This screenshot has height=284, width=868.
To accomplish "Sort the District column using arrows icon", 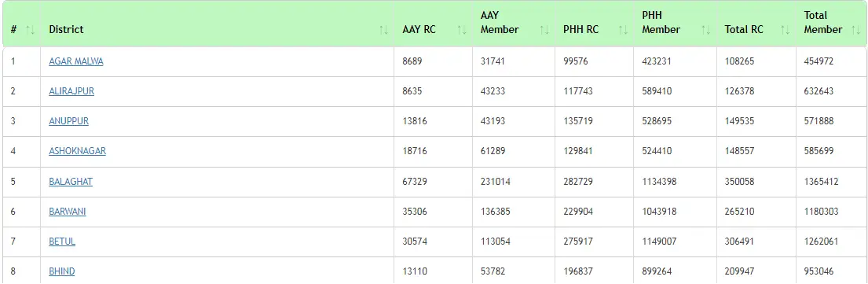I will click(x=383, y=30).
